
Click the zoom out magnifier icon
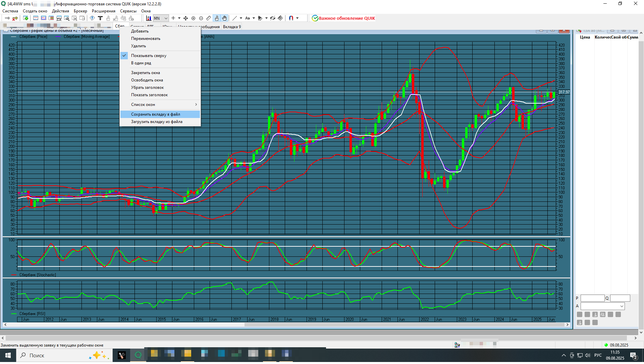[x=201, y=18]
